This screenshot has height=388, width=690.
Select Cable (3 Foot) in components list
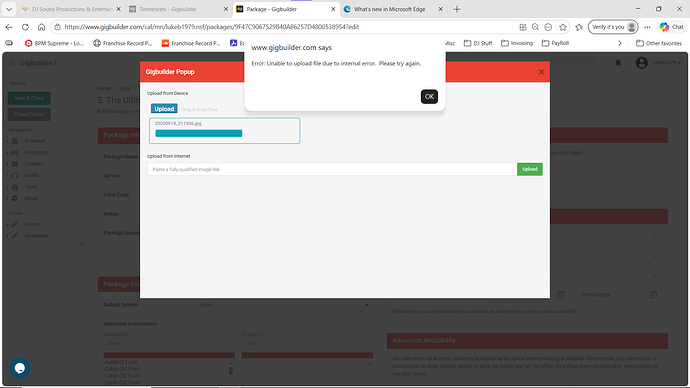tap(121, 362)
